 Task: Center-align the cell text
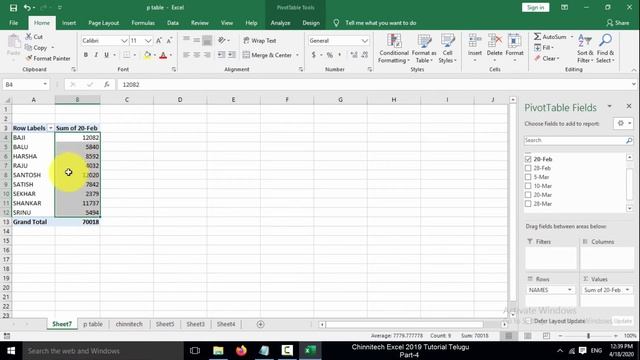pyautogui.click(x=197, y=55)
